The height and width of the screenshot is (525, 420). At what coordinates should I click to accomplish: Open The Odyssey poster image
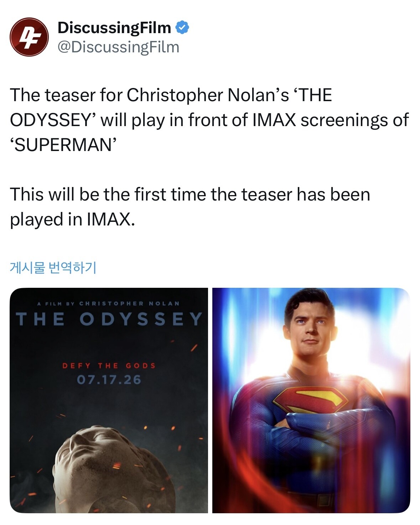[x=109, y=400]
